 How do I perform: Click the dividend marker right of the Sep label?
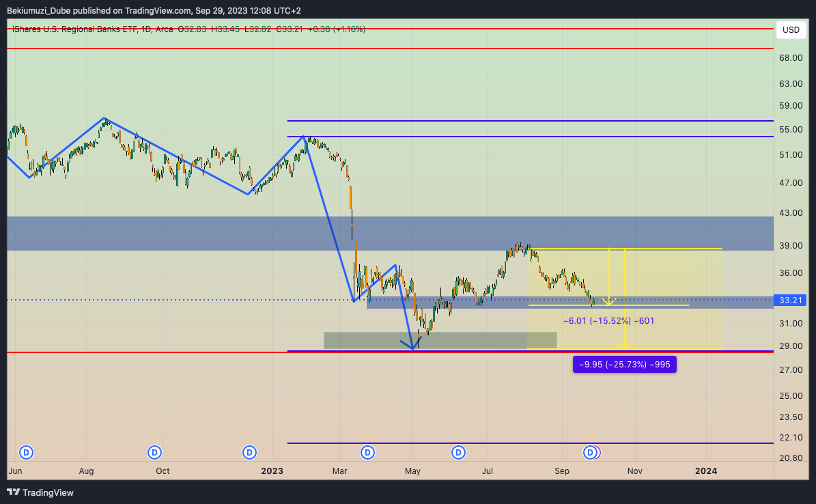(x=589, y=453)
